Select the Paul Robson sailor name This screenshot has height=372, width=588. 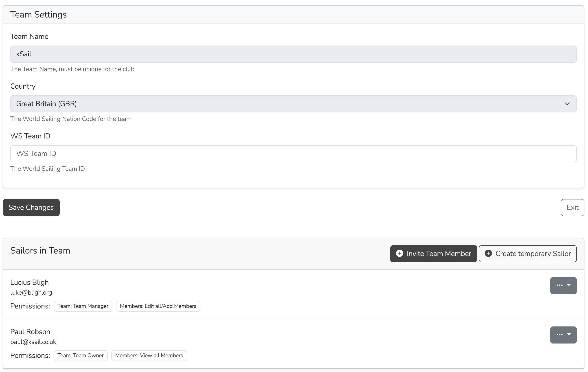tap(30, 332)
